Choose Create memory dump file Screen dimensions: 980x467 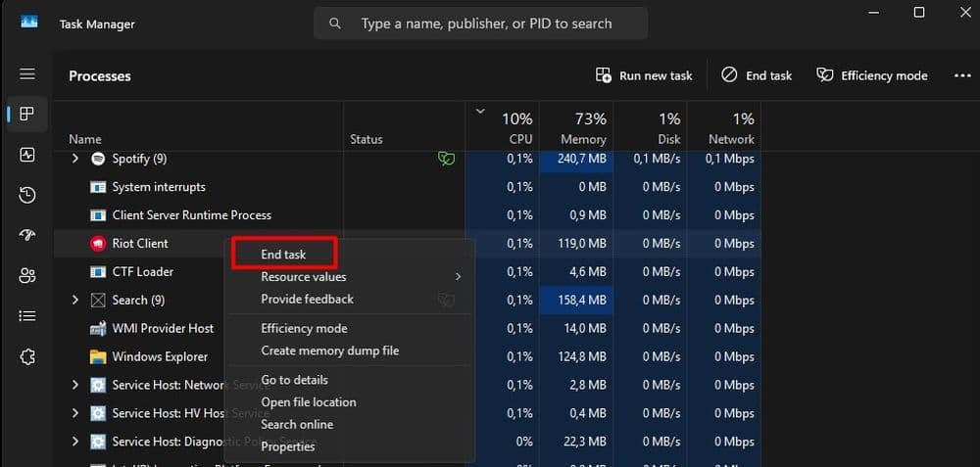pos(330,350)
